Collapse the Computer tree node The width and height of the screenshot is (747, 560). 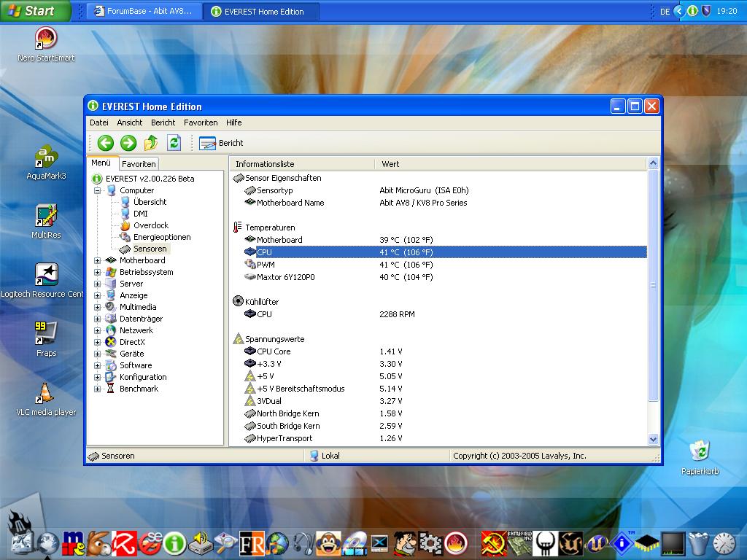click(x=97, y=190)
